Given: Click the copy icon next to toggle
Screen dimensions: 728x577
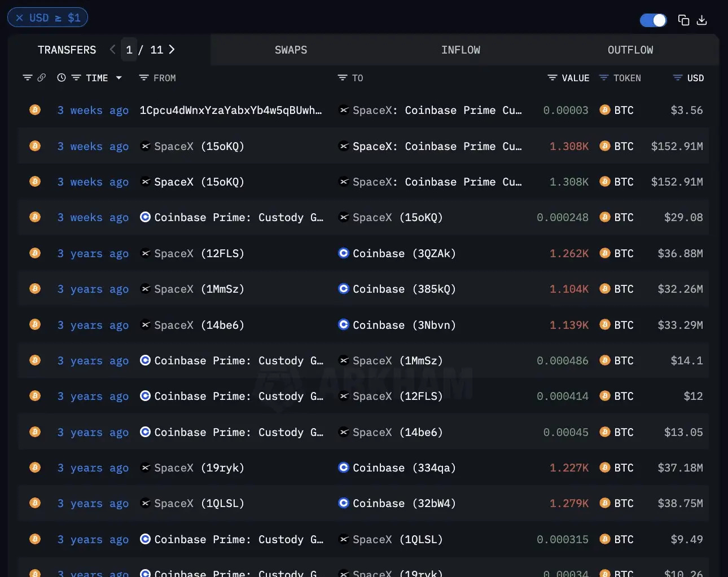Looking at the screenshot, I should (683, 20).
